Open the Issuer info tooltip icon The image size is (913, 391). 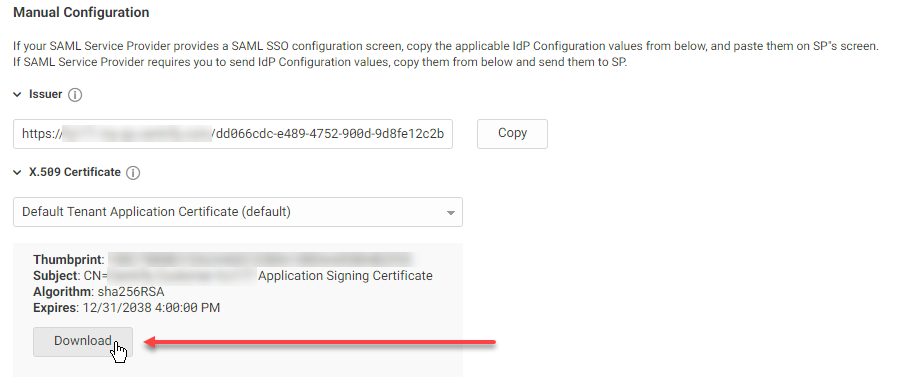(75, 95)
